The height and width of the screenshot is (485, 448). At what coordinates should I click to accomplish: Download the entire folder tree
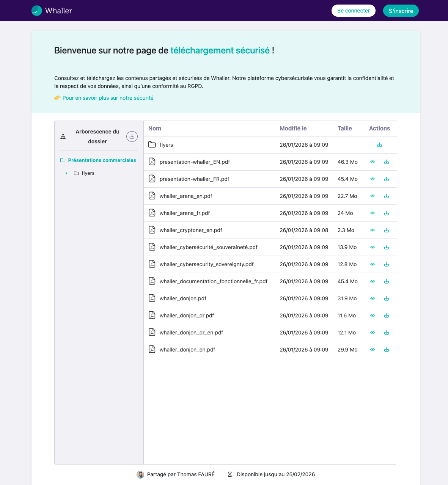(x=132, y=137)
